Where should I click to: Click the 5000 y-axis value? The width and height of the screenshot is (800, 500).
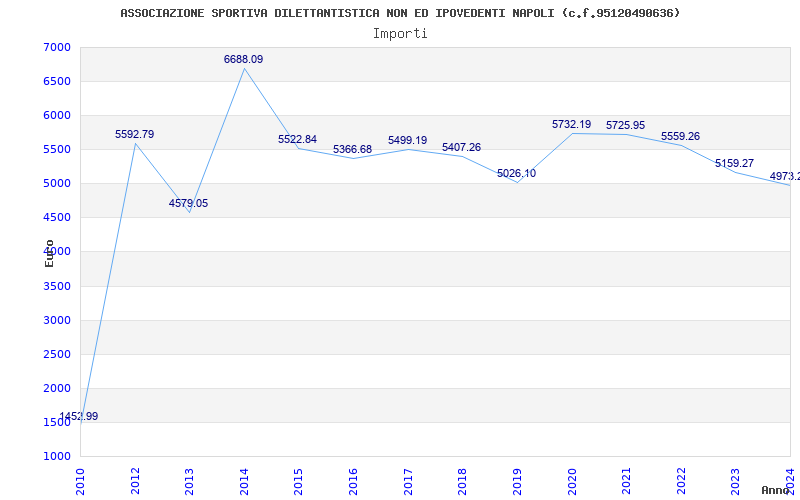click(57, 184)
